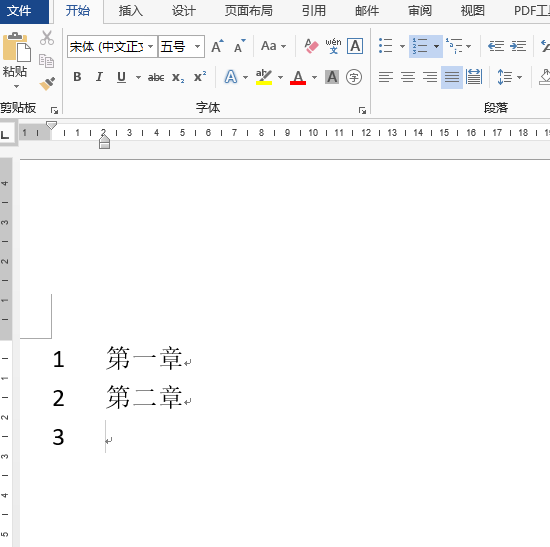The image size is (550, 547).
Task: Toggle numbered list formatting
Action: (420, 46)
